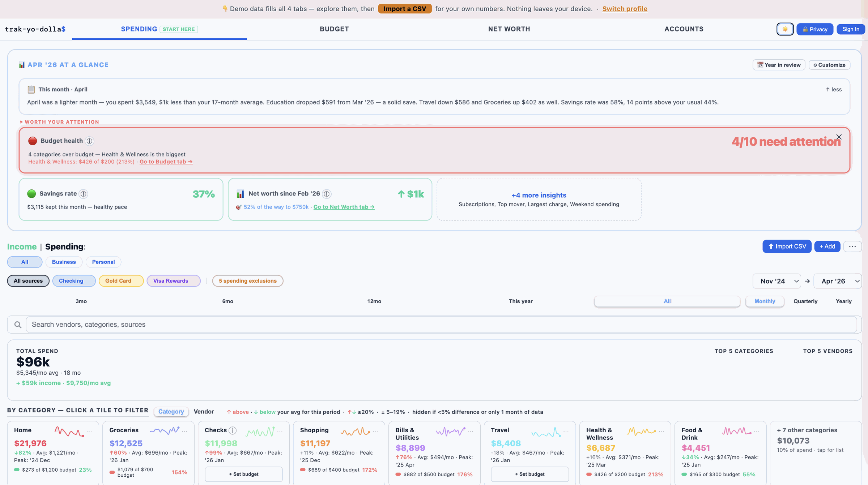Expand the +4 more insights card

pyautogui.click(x=539, y=199)
